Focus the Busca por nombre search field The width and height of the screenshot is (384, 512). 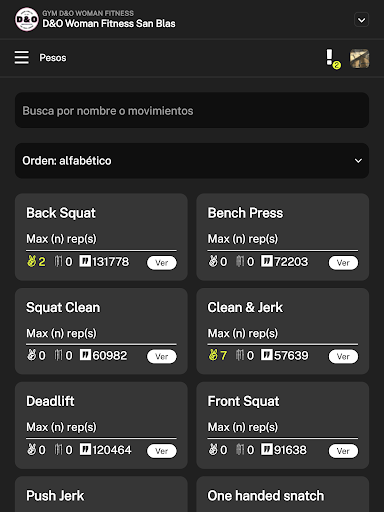[192, 110]
